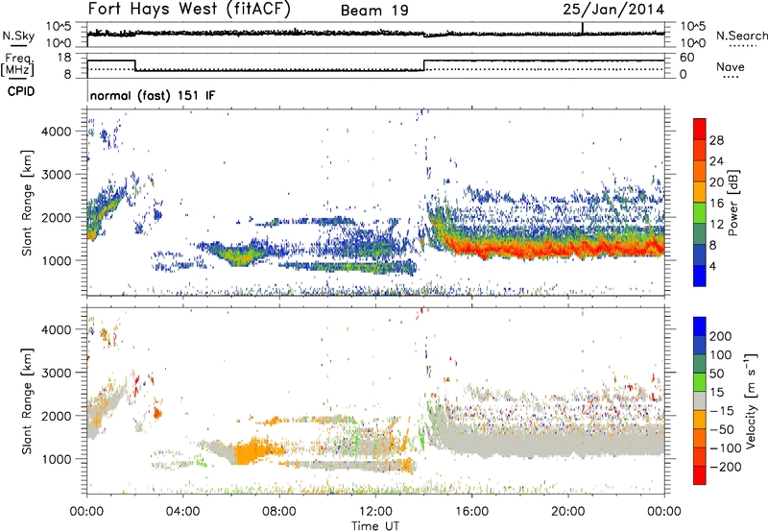Click "Slant Range [km]" label of velocity panel
The image size is (768, 532).
(27, 401)
